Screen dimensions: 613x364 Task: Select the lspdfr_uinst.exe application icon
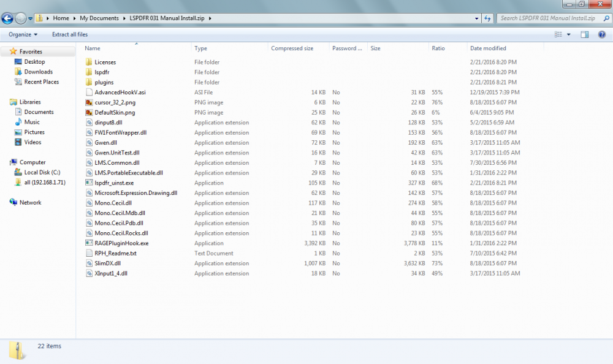(x=89, y=183)
